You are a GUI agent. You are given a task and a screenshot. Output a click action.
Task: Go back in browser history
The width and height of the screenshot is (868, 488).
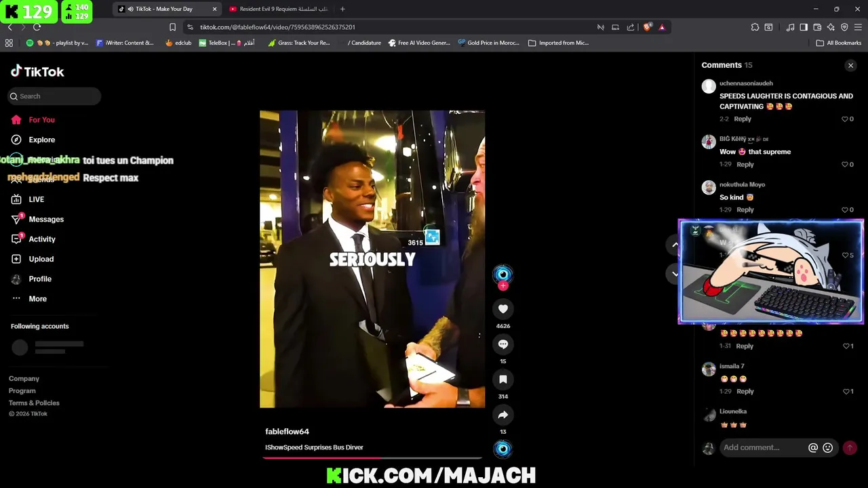[9, 27]
